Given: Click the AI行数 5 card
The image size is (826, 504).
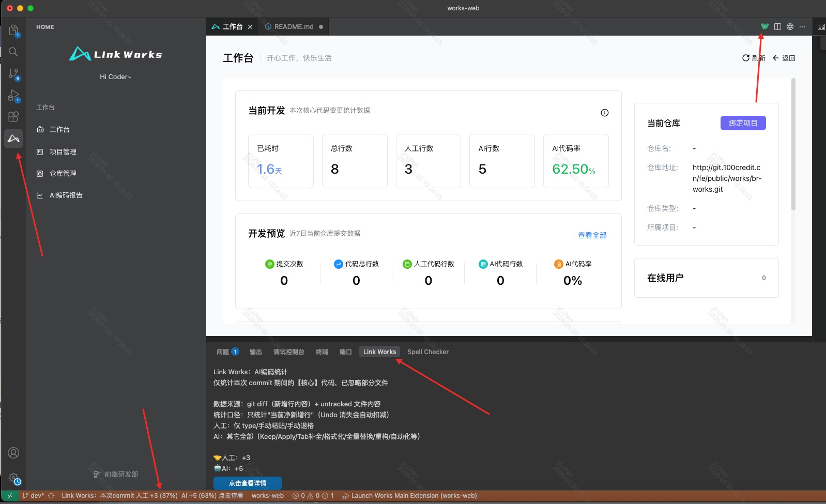Looking at the screenshot, I should pos(502,161).
